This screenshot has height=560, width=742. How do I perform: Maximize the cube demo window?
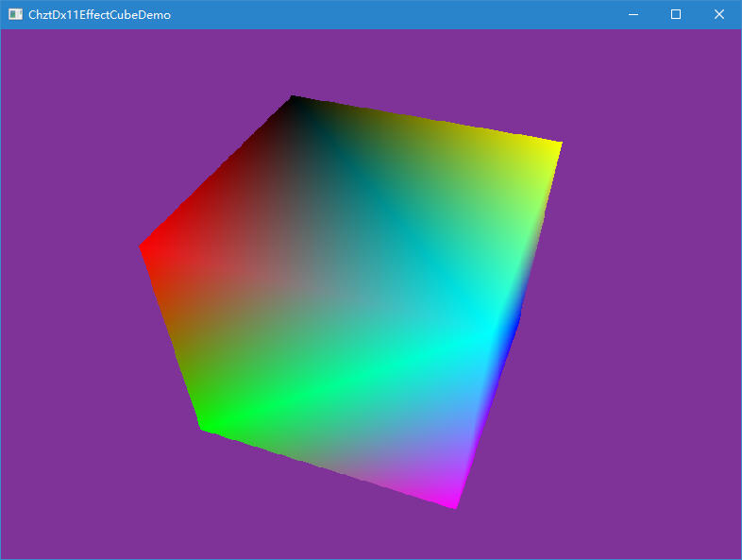click(676, 14)
